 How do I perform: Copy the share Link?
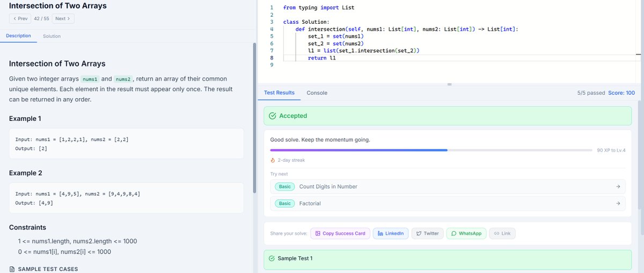[502, 233]
